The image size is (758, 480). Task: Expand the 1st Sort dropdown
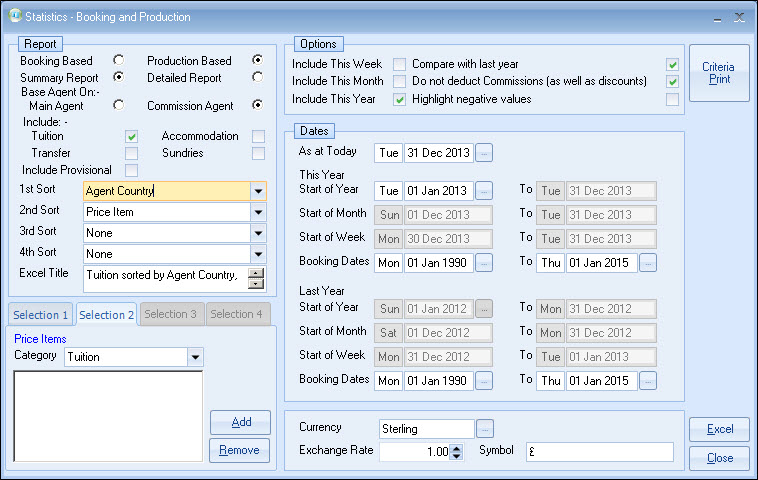(258, 191)
